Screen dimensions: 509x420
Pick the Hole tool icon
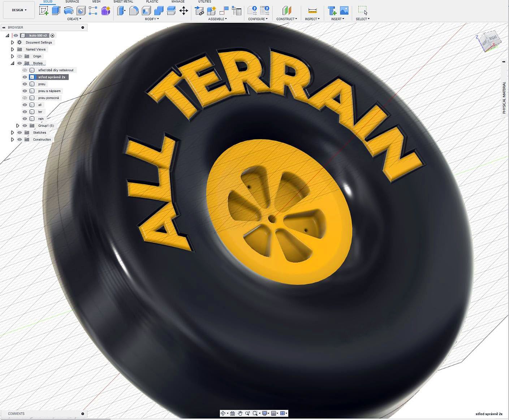pos(81,10)
